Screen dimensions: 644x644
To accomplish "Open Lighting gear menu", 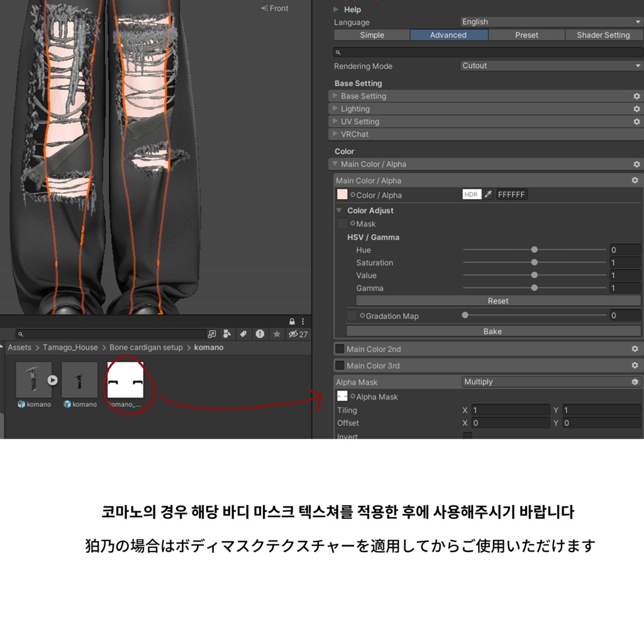I will click(636, 109).
